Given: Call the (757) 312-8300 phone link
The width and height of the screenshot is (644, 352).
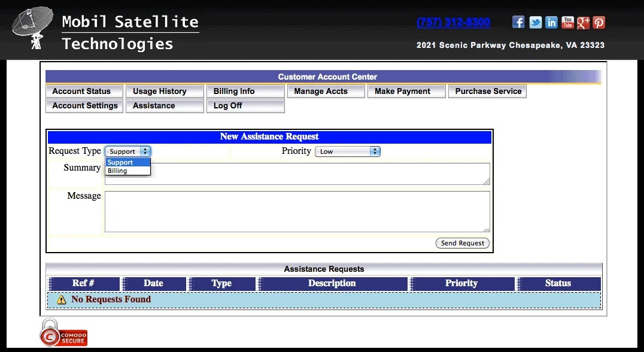Looking at the screenshot, I should 454,22.
